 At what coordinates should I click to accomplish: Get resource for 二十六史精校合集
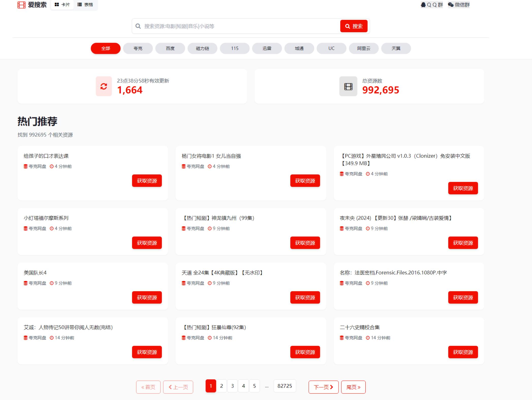[x=463, y=352]
